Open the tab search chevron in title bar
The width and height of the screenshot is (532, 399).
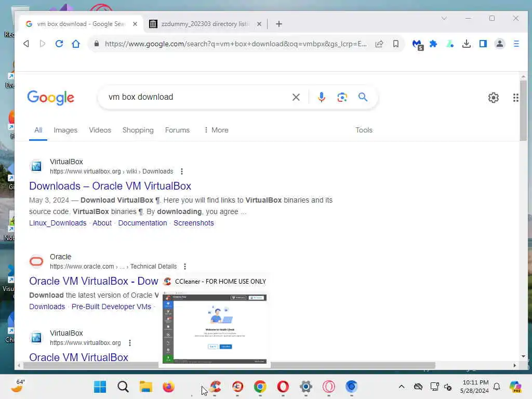point(444,18)
